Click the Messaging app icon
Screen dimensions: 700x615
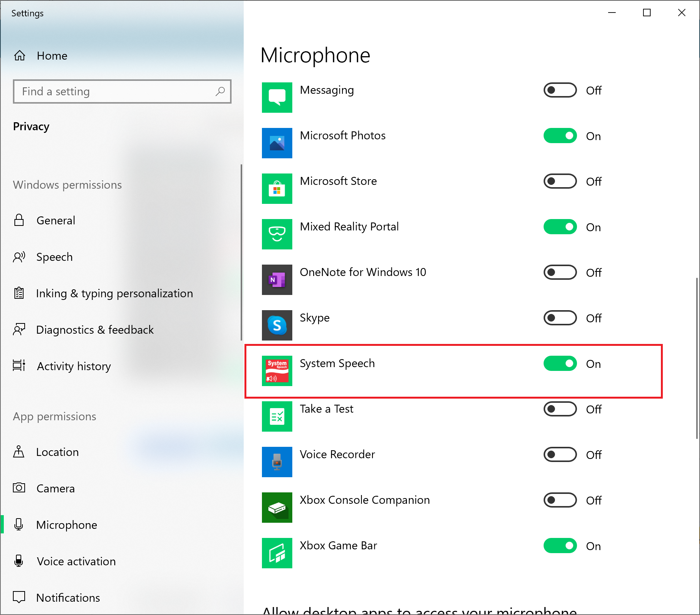pos(277,98)
